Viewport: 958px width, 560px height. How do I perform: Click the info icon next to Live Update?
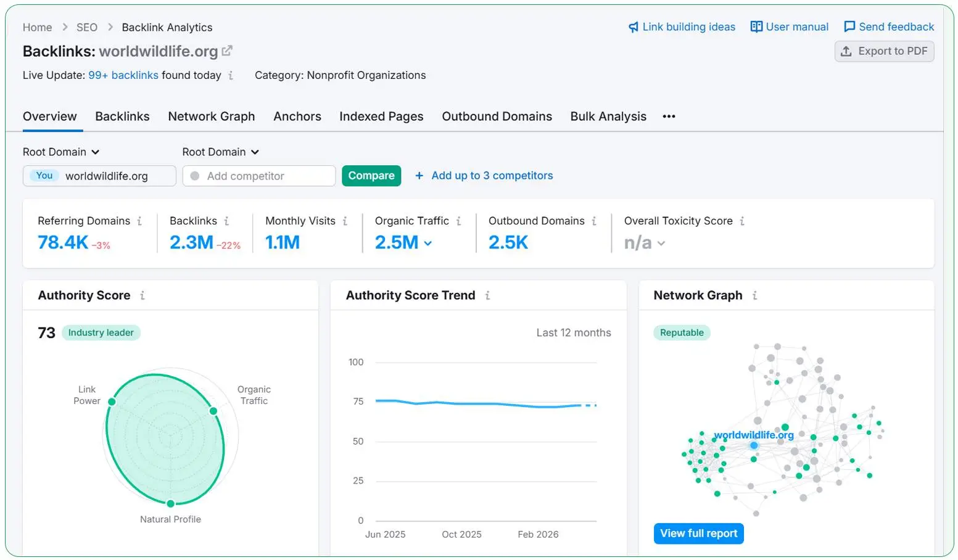(x=231, y=75)
